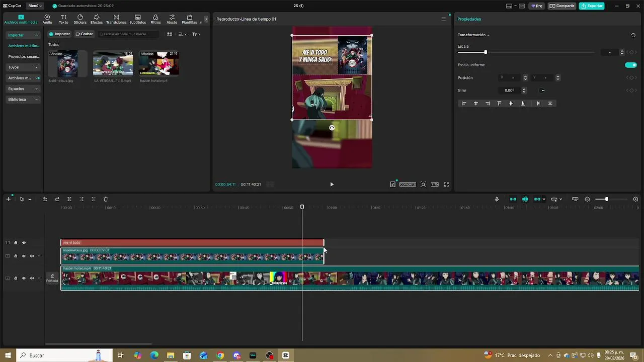Screen dimensions: 644x362
Task: Expand the Importar sidebar section
Action: pyautogui.click(x=23, y=35)
